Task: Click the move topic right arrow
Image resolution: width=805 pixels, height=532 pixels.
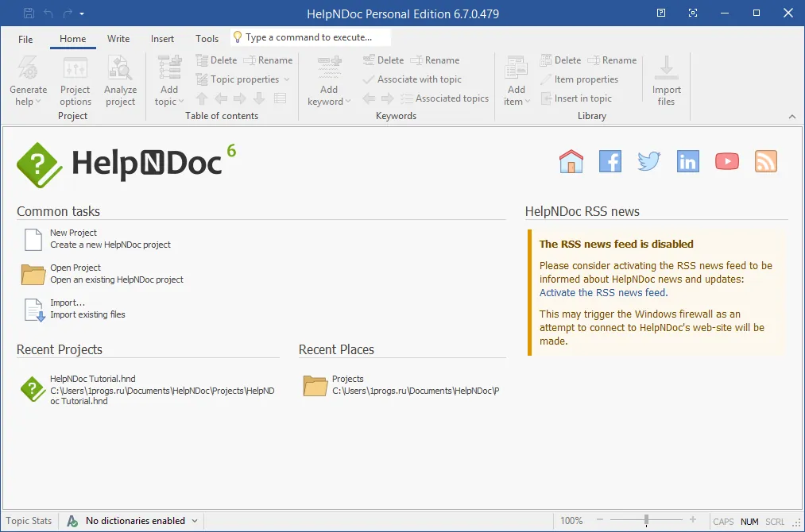Action: coord(240,98)
